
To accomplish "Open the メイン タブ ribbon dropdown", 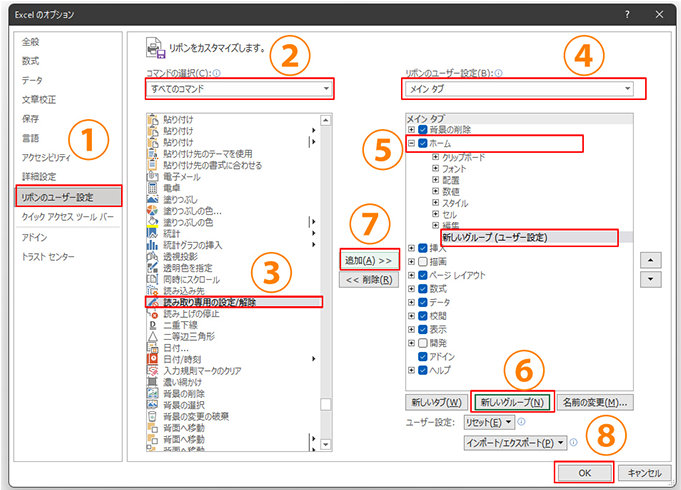I will (519, 89).
